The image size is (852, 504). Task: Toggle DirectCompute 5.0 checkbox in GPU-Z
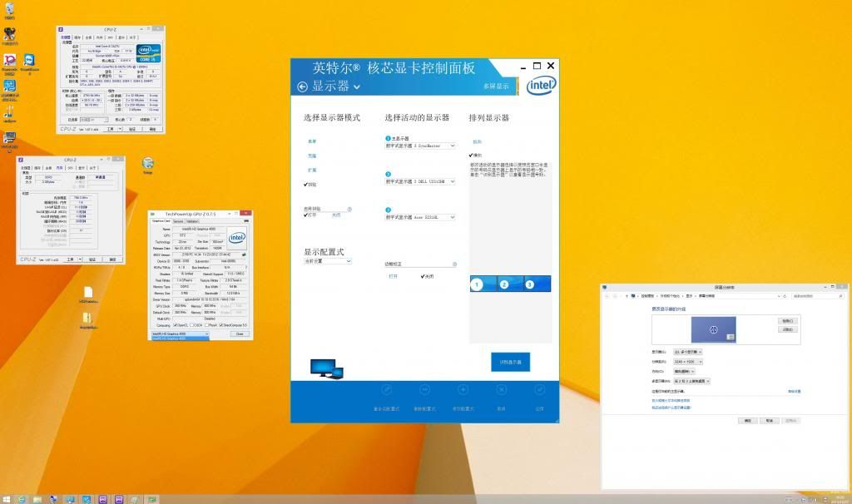(221, 325)
